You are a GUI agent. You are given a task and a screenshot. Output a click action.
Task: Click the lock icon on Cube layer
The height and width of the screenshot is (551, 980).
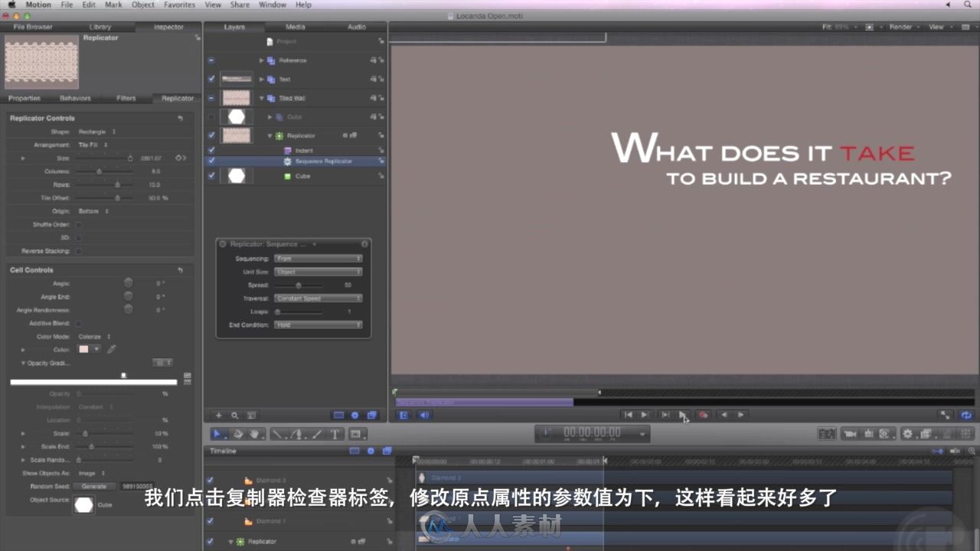click(381, 176)
